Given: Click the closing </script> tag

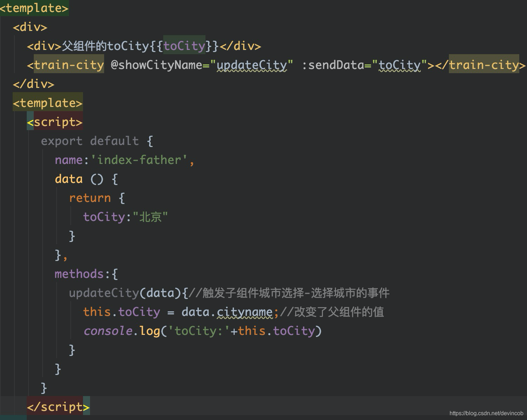Looking at the screenshot, I should tap(58, 407).
